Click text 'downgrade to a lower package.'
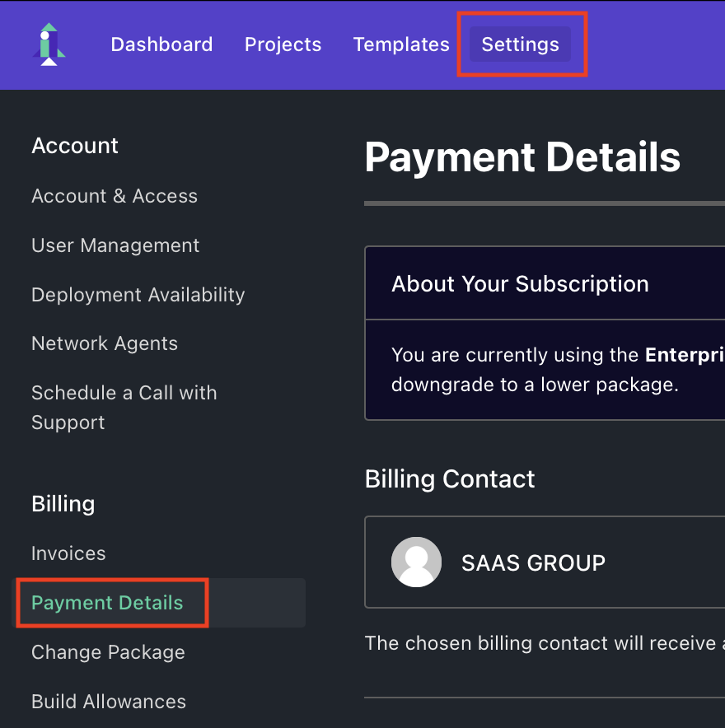 click(535, 385)
